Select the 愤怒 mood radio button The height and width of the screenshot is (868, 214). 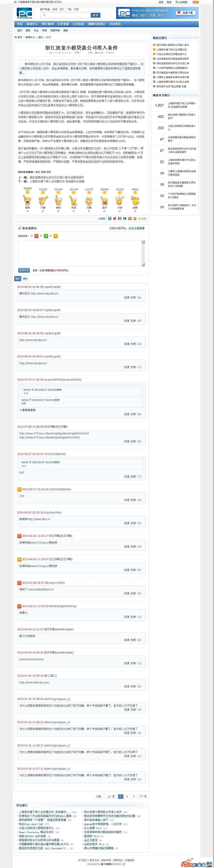click(x=58, y=212)
